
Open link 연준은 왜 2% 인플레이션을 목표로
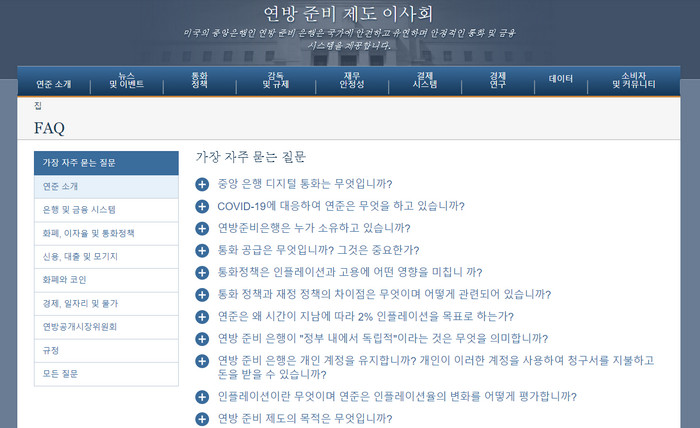click(366, 316)
